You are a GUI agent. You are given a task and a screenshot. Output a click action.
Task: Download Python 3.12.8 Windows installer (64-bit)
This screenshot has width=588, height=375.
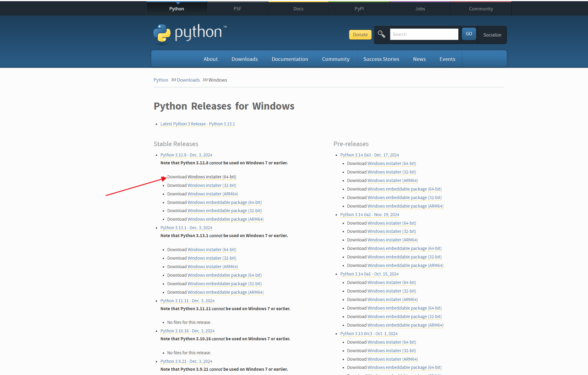pyautogui.click(x=212, y=177)
